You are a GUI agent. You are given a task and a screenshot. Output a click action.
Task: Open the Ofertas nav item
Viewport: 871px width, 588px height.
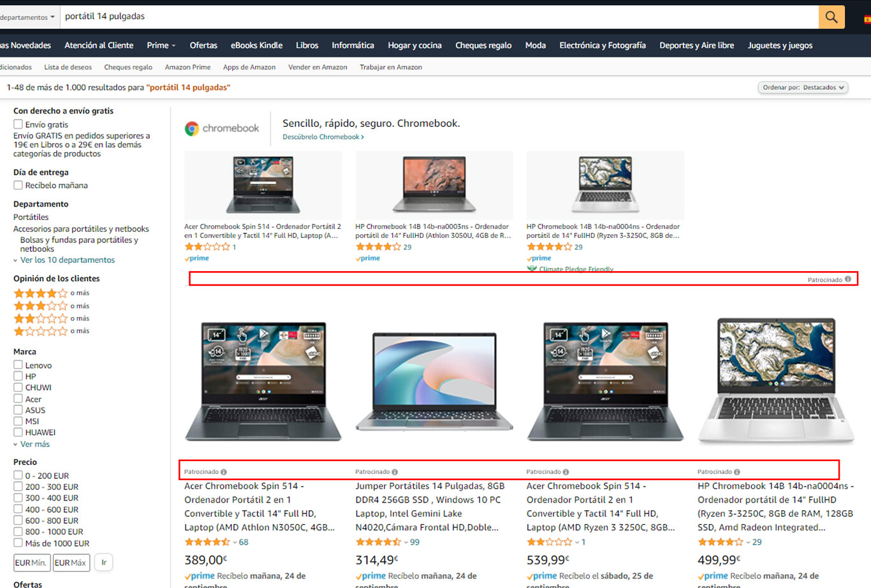[203, 45]
